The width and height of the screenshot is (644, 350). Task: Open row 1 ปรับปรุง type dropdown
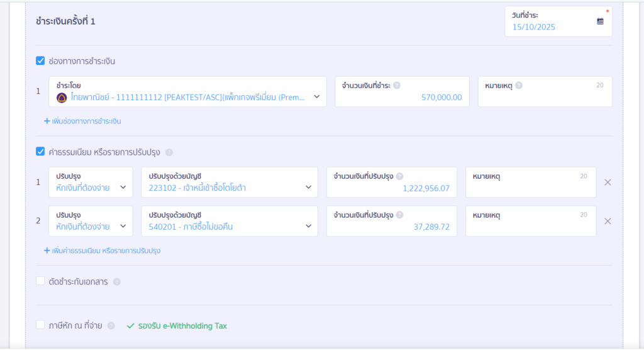click(x=123, y=188)
